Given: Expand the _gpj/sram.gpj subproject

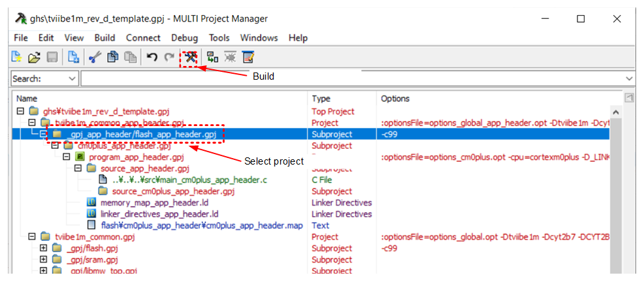Looking at the screenshot, I should [43, 260].
